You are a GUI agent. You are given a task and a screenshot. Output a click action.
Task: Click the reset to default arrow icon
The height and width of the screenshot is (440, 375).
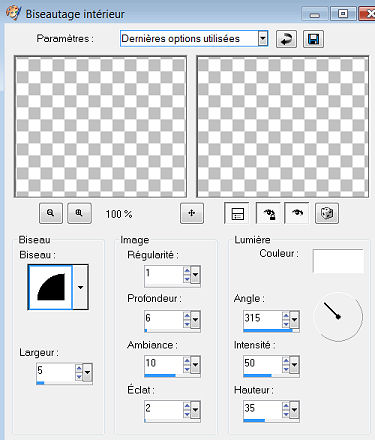[x=286, y=39]
